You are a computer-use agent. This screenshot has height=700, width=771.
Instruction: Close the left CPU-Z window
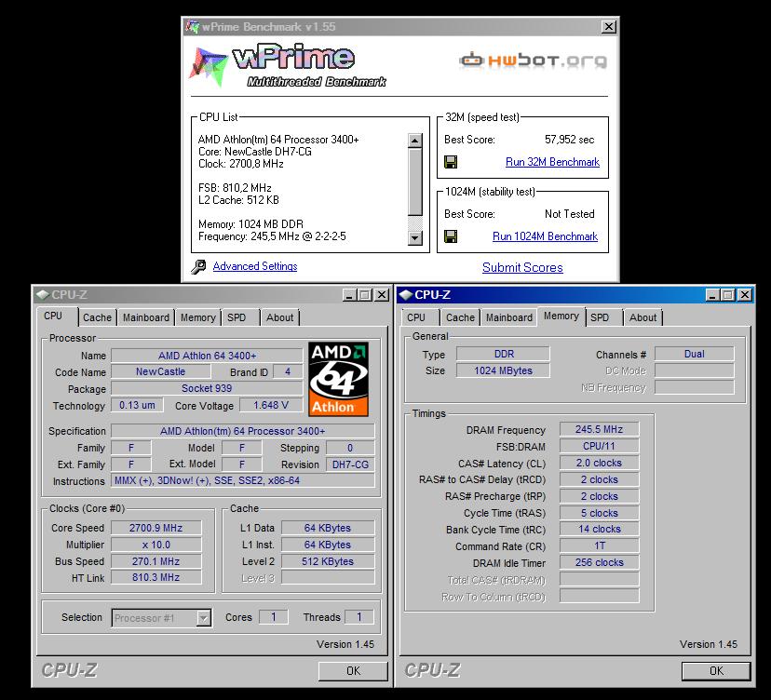(382, 295)
